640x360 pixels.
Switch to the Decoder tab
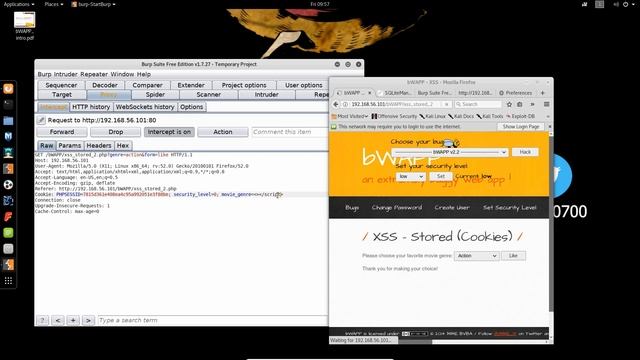tap(104, 85)
